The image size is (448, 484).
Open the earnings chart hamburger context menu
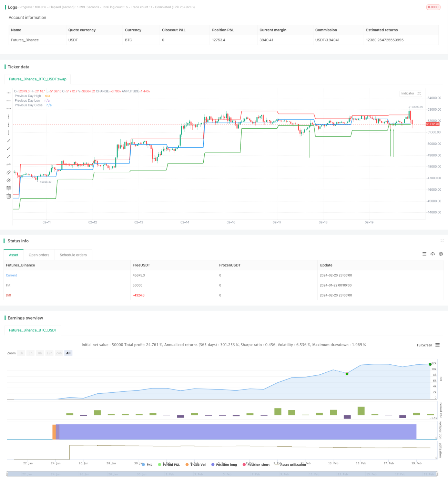437,345
